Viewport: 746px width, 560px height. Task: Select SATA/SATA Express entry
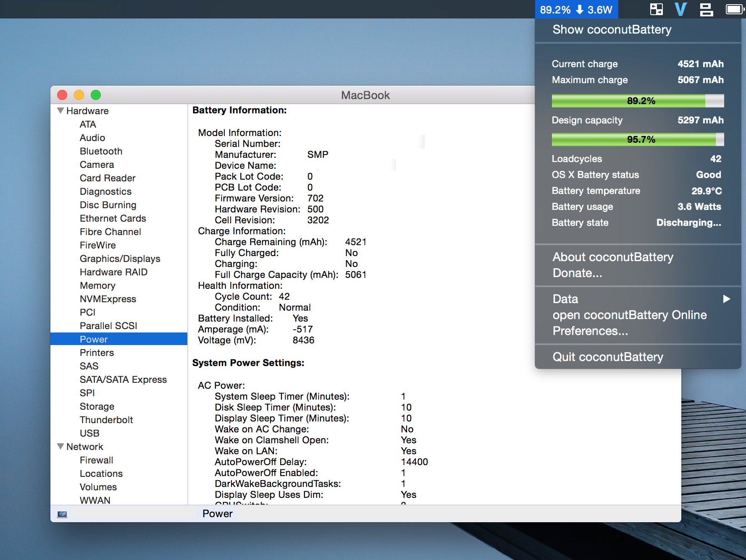point(123,379)
